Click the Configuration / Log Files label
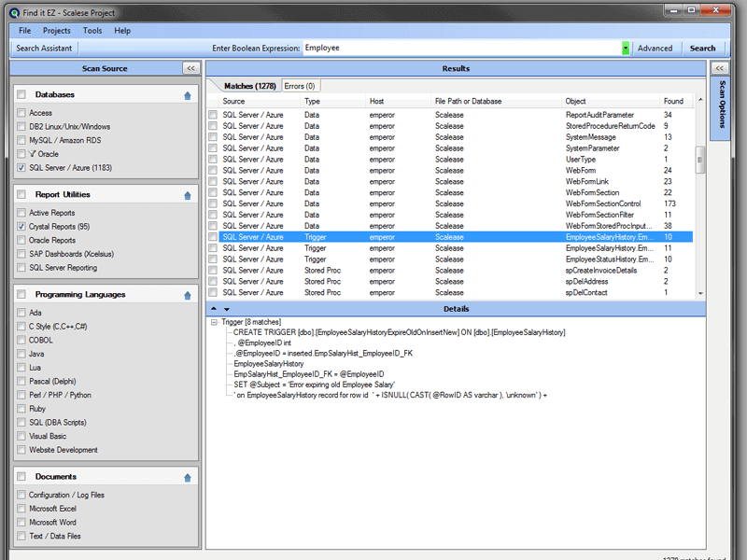The image size is (747, 560). click(x=66, y=496)
